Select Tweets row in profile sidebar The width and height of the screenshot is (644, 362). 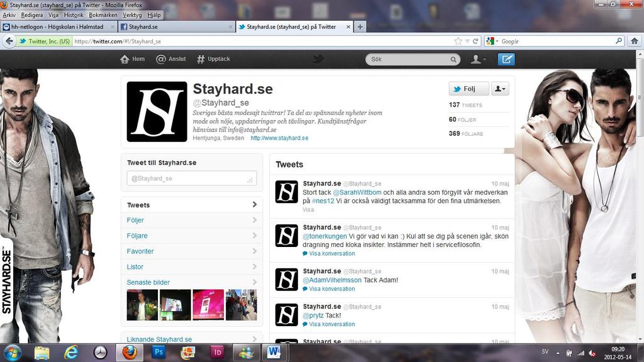[192, 205]
